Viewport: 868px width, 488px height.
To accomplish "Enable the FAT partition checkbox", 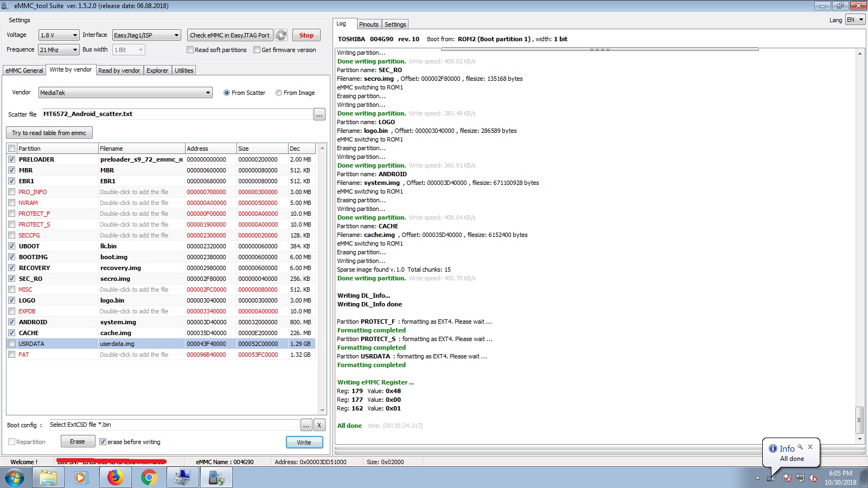I will click(12, 355).
